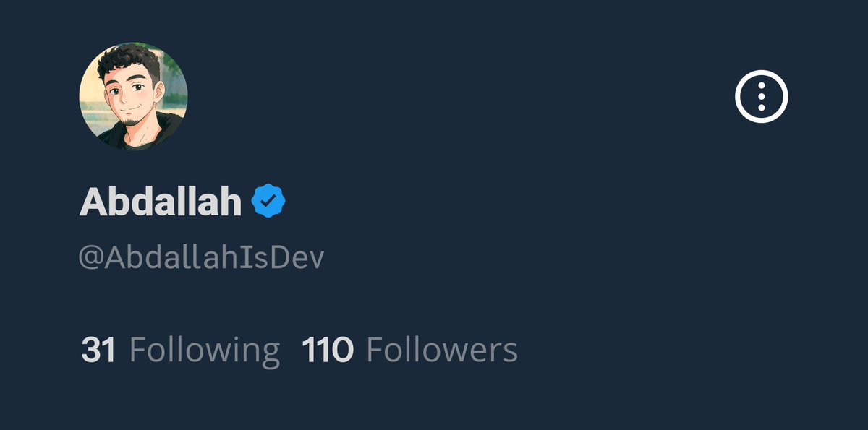This screenshot has height=430, width=868.
Task: Show profile actions via circled ellipsis icon
Action: (761, 95)
